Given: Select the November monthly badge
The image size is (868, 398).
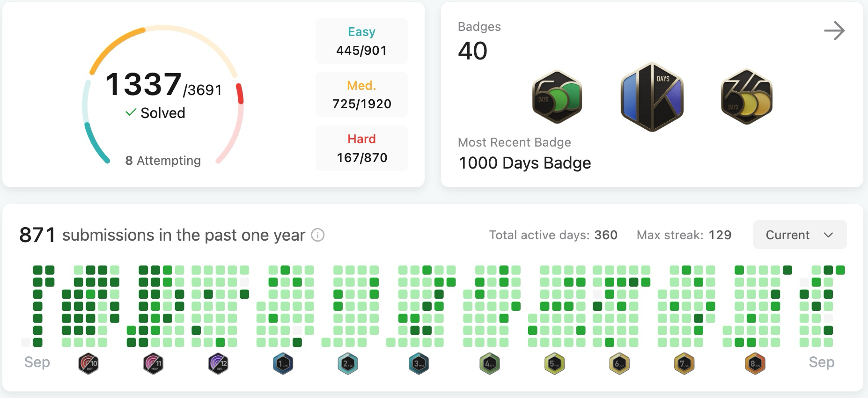Looking at the screenshot, I should pos(153,363).
